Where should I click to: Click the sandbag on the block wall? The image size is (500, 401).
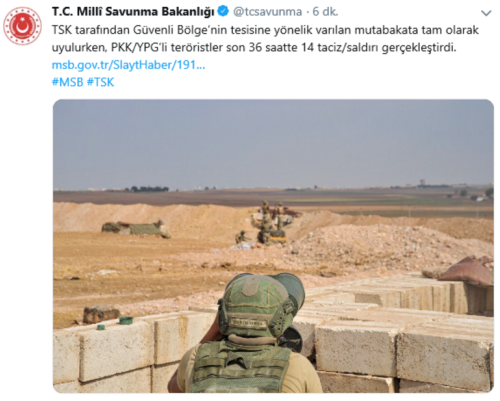[x=466, y=270]
